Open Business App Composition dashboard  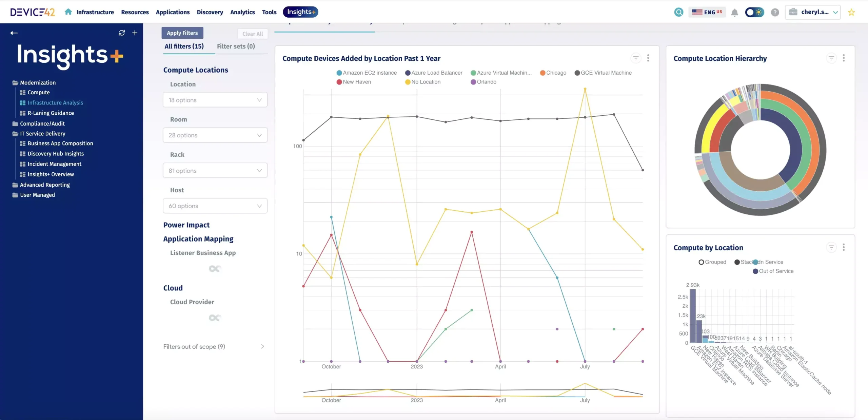tap(56, 144)
